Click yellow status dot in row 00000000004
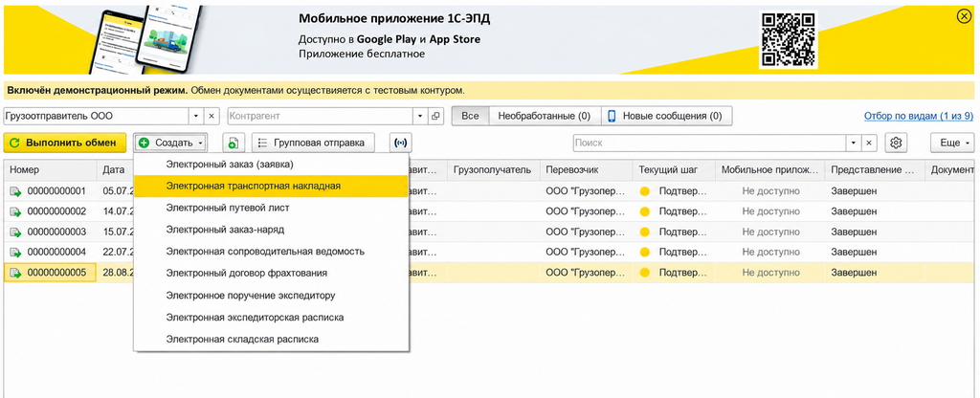 click(x=645, y=253)
